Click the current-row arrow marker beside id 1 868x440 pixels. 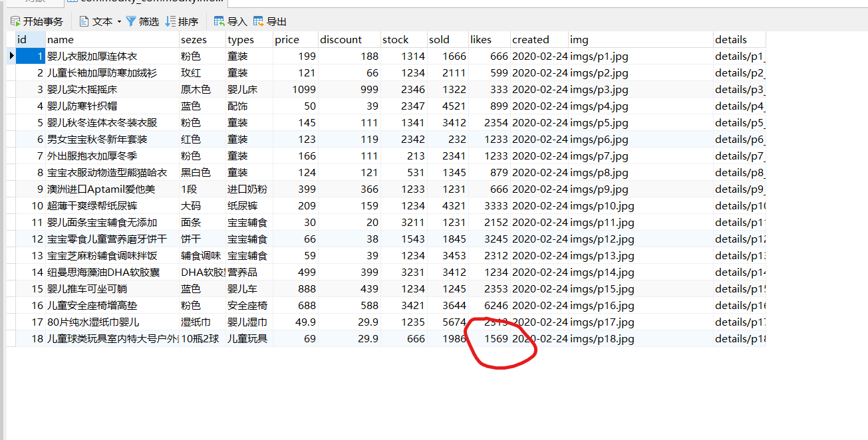coord(11,56)
